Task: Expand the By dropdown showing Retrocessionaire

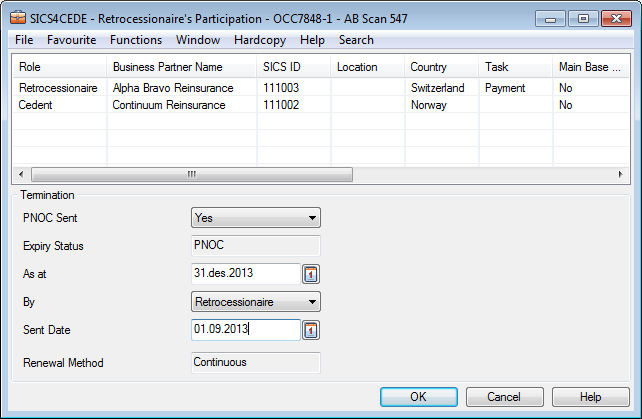Action: pos(256,302)
